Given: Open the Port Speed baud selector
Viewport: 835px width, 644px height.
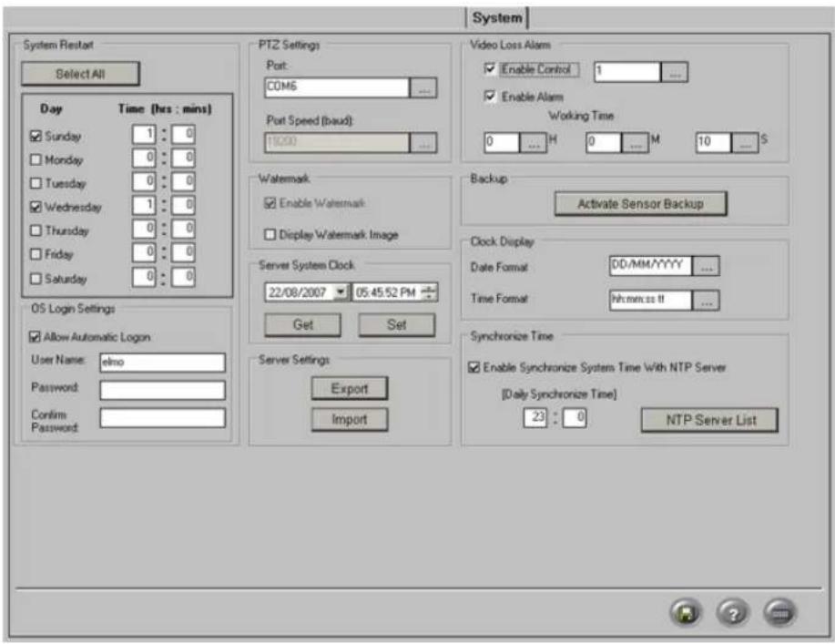Looking at the screenshot, I should pyautogui.click(x=423, y=143).
